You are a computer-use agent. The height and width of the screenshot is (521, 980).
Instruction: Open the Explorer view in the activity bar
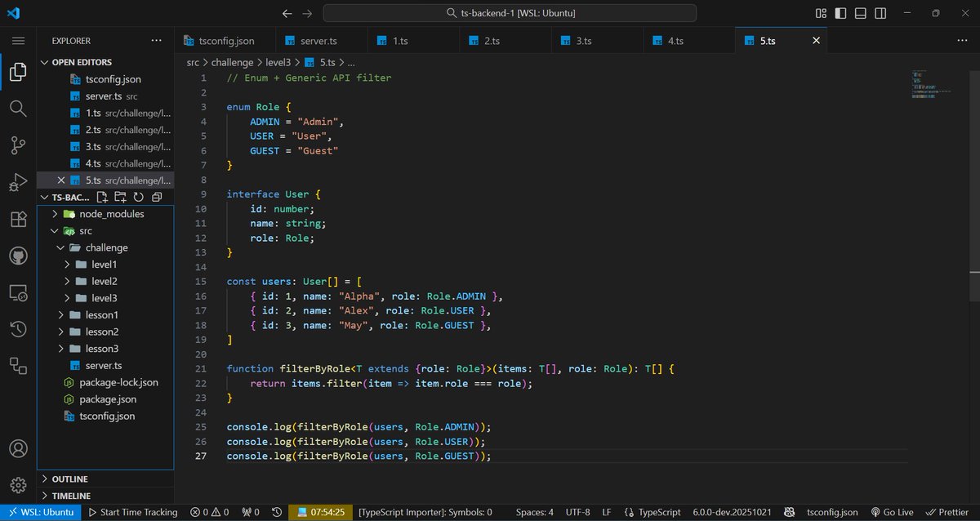[18, 72]
